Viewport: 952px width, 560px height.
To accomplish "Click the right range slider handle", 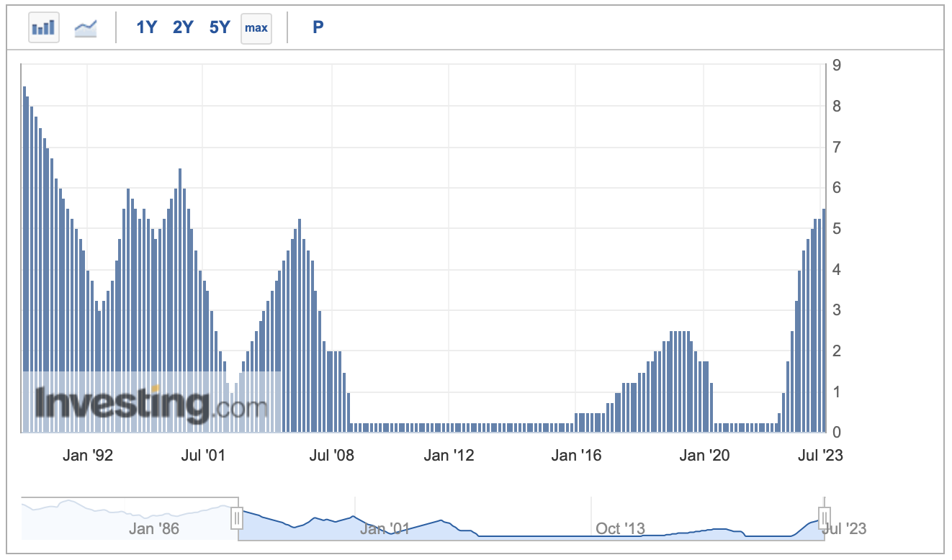I will (825, 518).
